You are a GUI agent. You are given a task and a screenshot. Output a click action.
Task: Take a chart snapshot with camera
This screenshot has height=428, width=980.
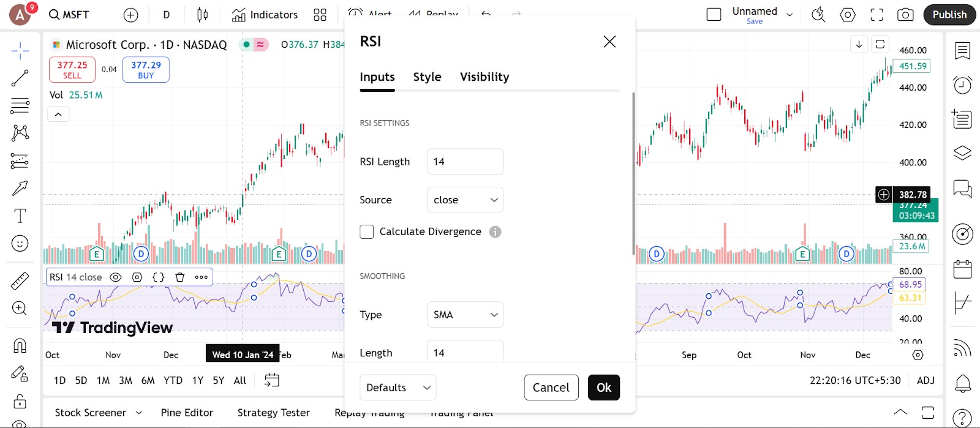[x=905, y=15]
